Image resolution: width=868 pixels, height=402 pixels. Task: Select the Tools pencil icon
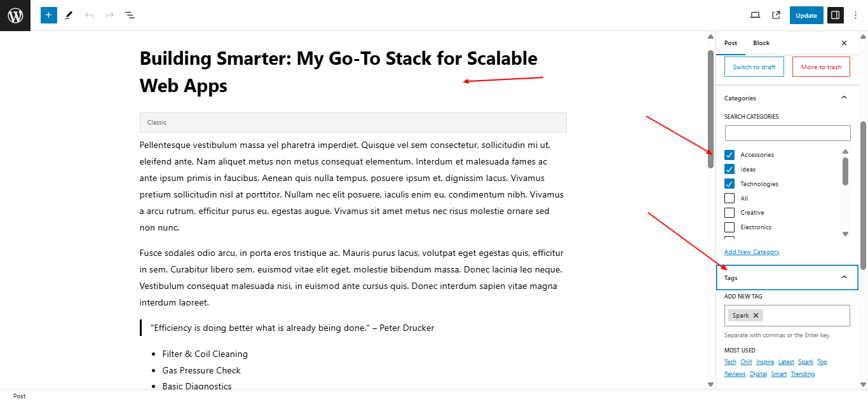pyautogui.click(x=69, y=15)
